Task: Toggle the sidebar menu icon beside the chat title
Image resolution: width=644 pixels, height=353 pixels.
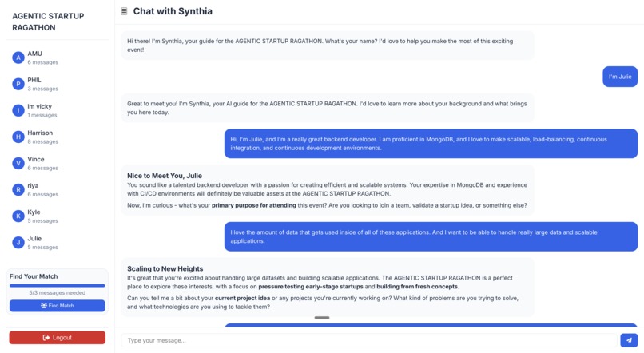Action: click(124, 11)
